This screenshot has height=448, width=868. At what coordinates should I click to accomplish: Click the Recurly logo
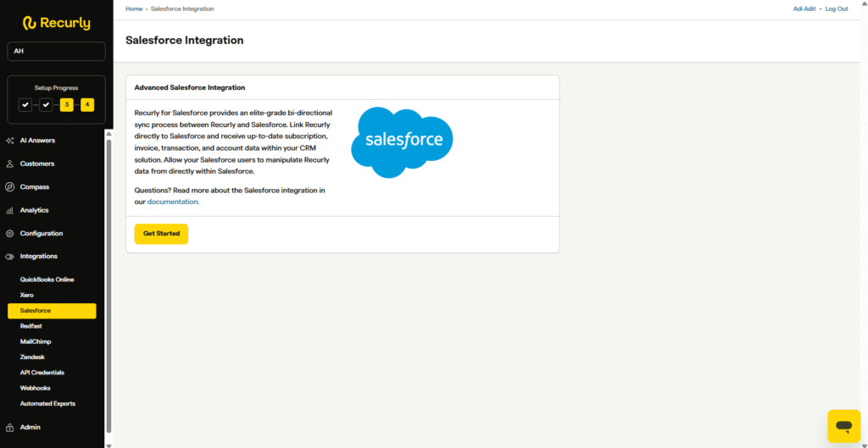(56, 23)
